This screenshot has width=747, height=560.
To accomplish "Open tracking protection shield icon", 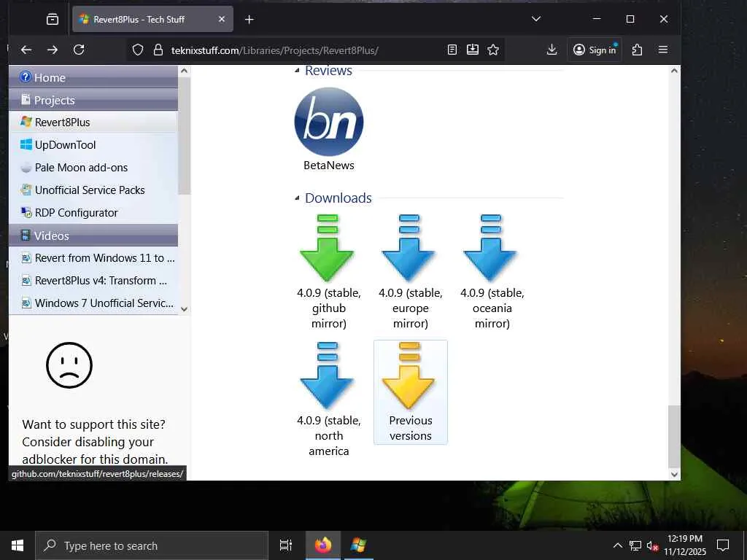I will pos(138,50).
